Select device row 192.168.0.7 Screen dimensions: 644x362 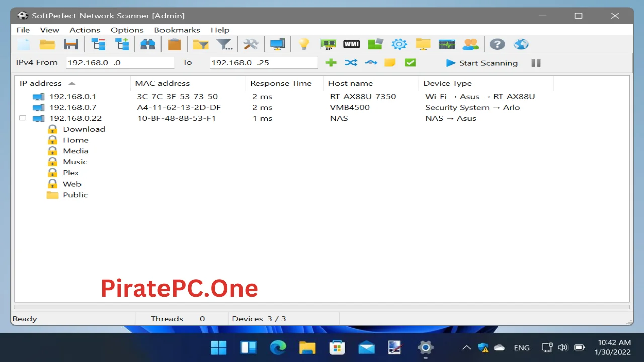coord(322,107)
